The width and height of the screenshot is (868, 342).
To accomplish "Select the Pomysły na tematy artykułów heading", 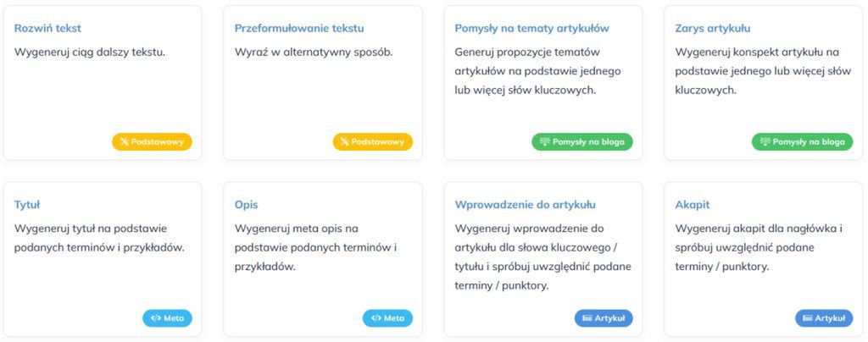I will click(x=531, y=28).
